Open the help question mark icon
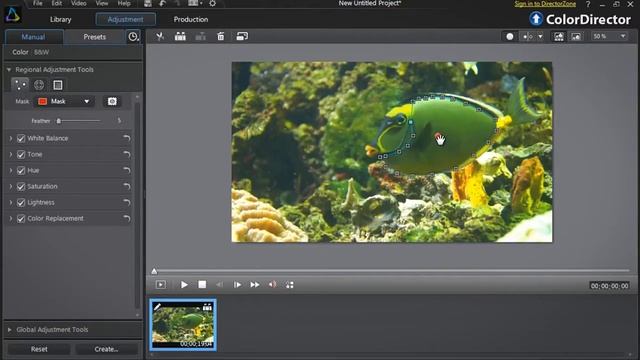 coord(588,4)
